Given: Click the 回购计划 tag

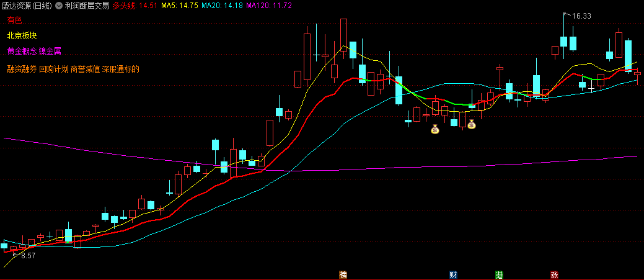Looking at the screenshot, I should tap(54, 69).
